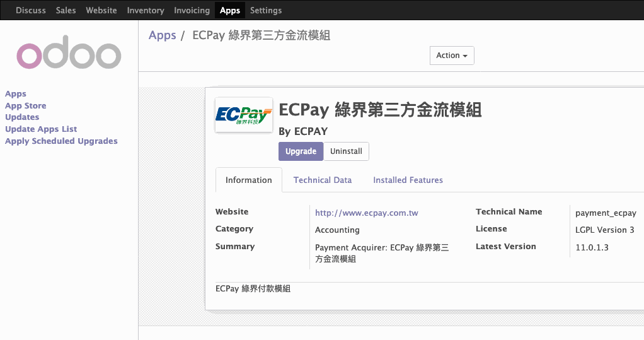Click the License field label
Viewport: 644px width, 340px height.
[x=492, y=229]
